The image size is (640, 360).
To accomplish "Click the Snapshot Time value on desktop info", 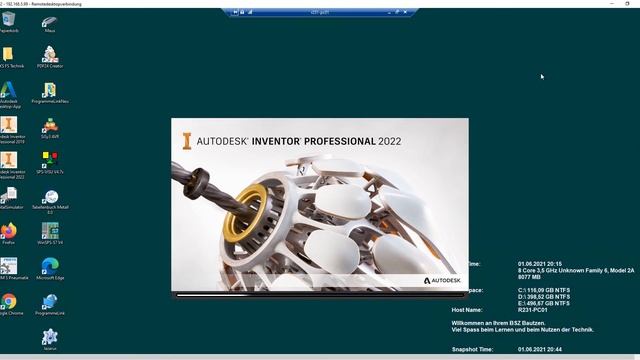I will click(540, 349).
